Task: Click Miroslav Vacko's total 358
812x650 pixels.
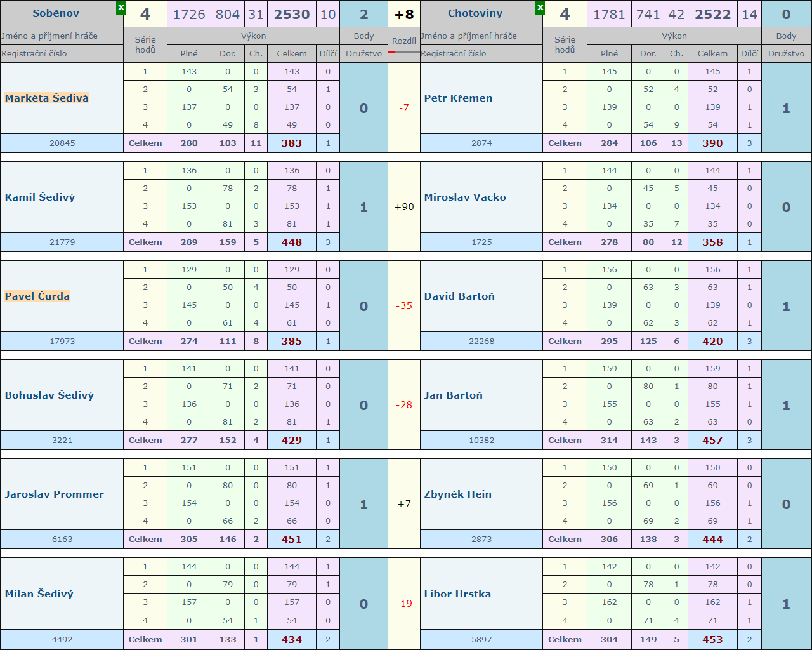Action: tap(712, 242)
